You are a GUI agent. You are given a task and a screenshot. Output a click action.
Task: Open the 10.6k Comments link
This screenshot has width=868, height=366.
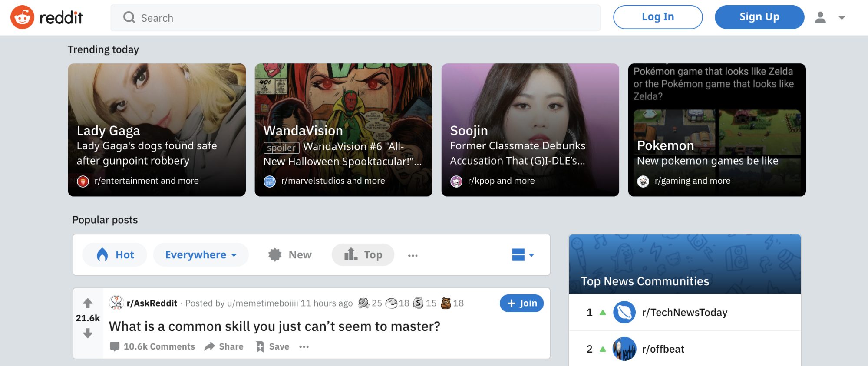coord(159,346)
